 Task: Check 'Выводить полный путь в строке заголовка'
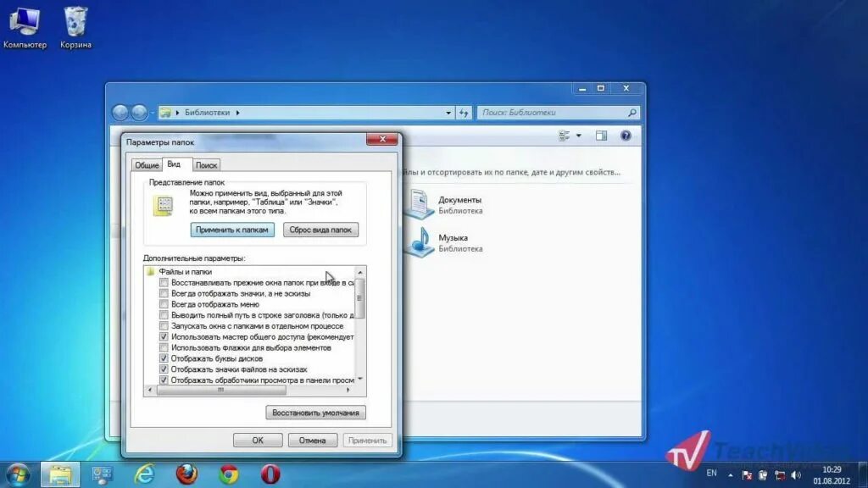click(164, 315)
